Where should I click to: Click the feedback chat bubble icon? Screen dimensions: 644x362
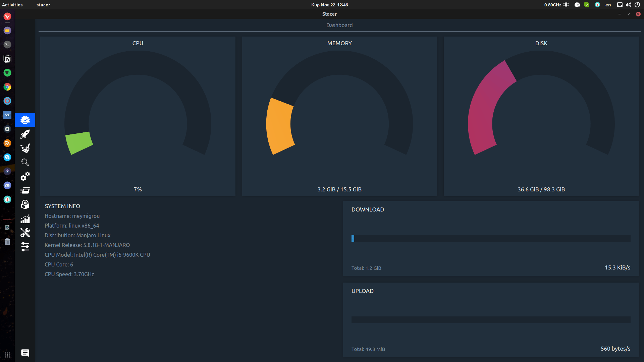25,353
